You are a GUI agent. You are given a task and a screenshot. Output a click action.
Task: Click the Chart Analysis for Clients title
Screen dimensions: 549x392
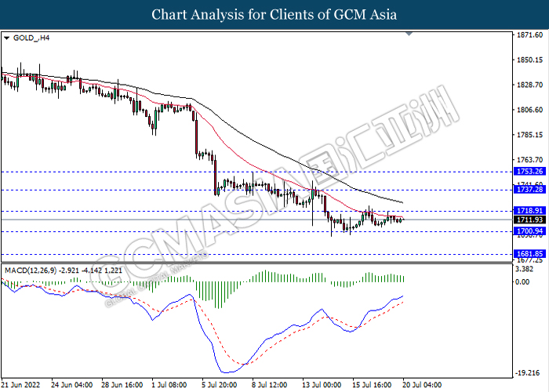tap(274, 15)
